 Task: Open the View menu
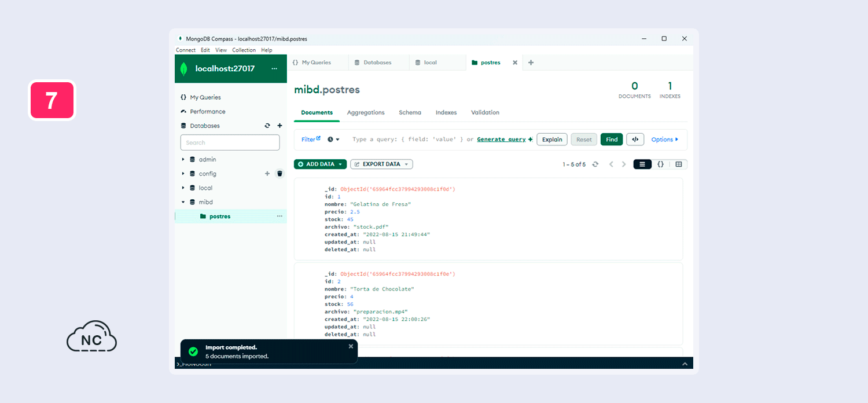click(221, 50)
